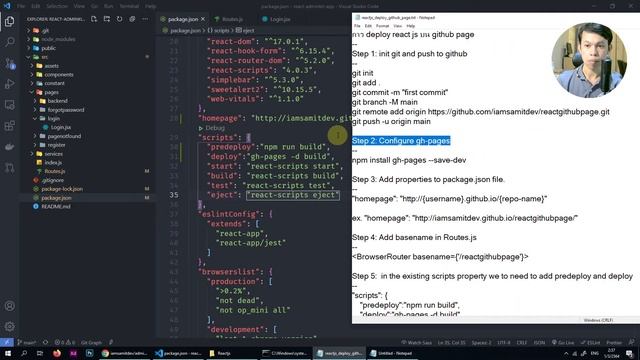Open Task View on the taskbar
Image resolution: width=640 pixels, height=360 pixels.
point(40,353)
